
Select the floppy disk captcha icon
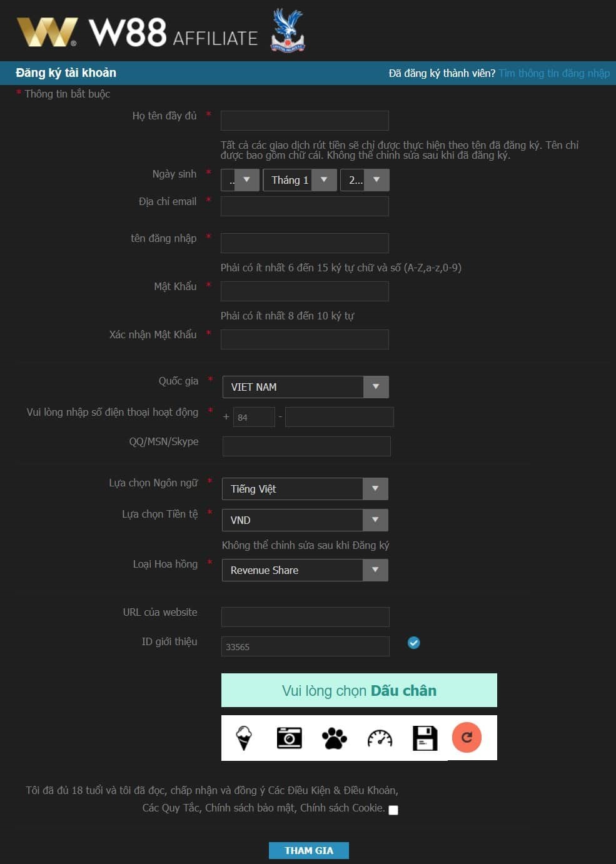pyautogui.click(x=425, y=738)
